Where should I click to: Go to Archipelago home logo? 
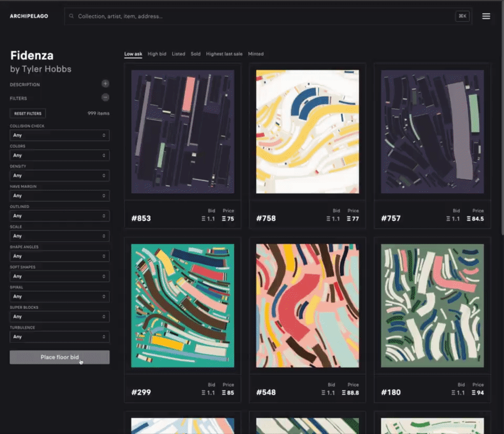tap(29, 16)
